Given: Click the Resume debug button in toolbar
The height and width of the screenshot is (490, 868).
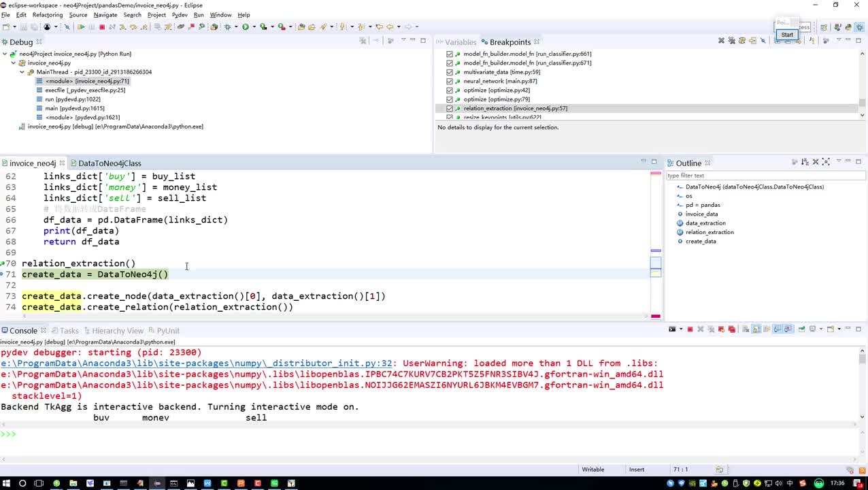Looking at the screenshot, I should click(81, 27).
